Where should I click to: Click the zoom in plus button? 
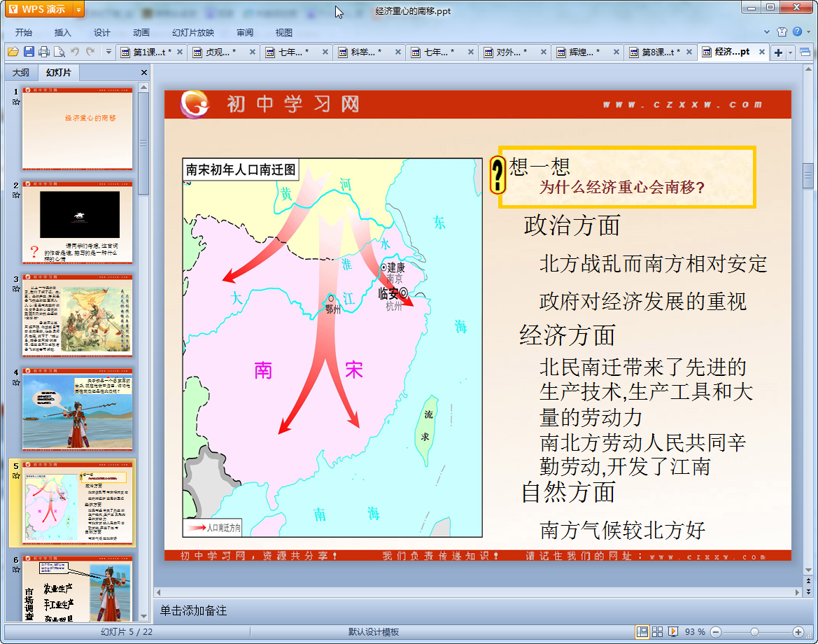[x=798, y=631]
